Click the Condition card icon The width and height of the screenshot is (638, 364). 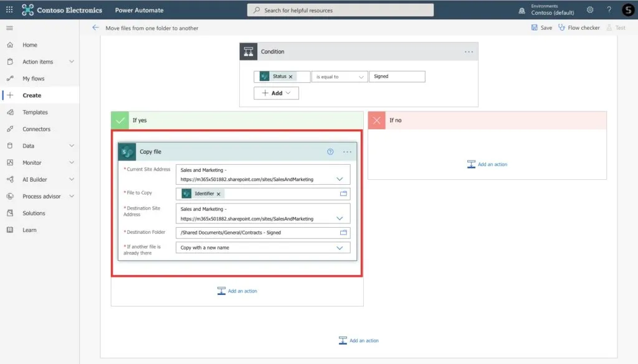tap(249, 52)
